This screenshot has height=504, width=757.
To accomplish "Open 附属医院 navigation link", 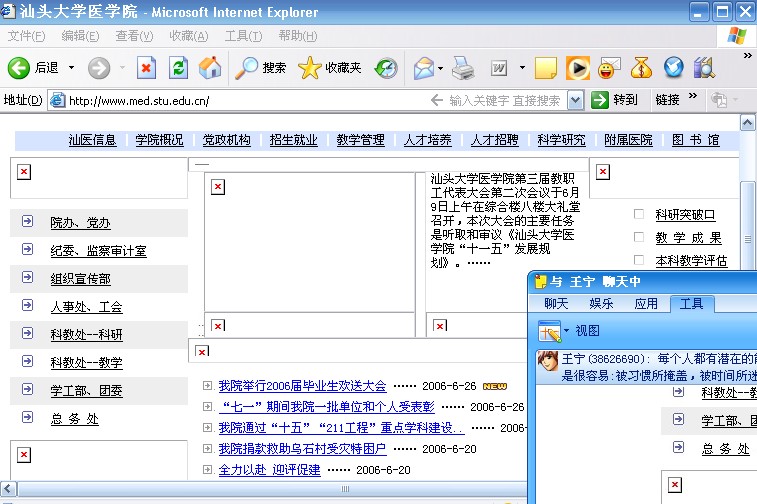I will point(628,140).
